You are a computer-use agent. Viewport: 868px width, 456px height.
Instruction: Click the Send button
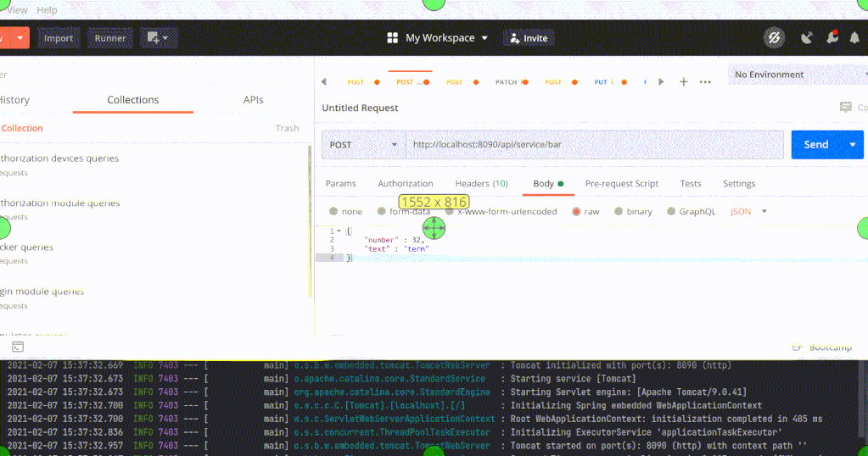pos(816,145)
